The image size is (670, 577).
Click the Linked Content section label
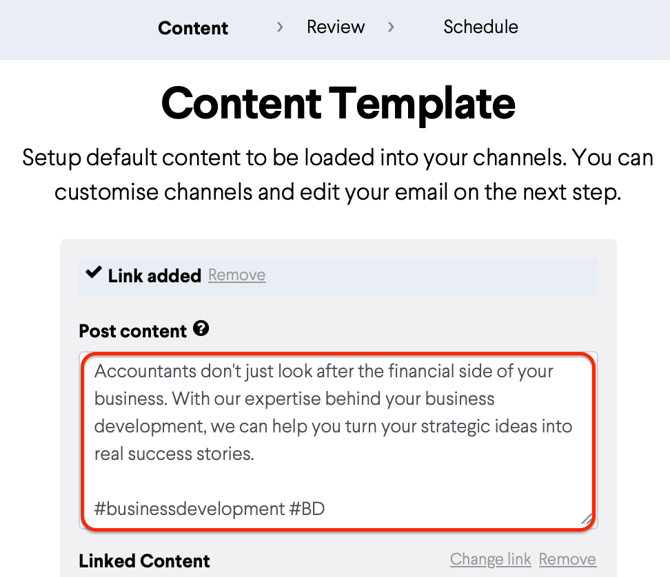144,561
